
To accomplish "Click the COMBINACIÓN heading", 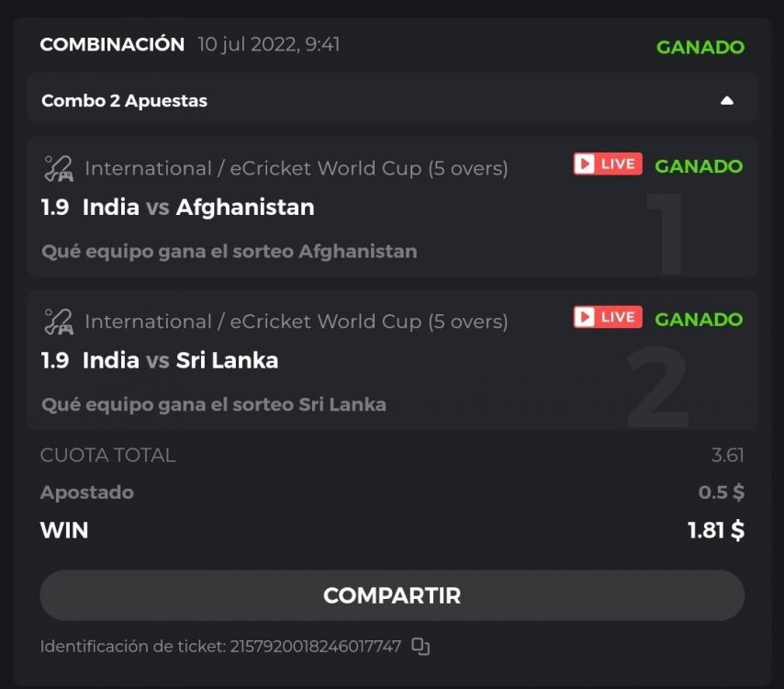I will pyautogui.click(x=112, y=44).
